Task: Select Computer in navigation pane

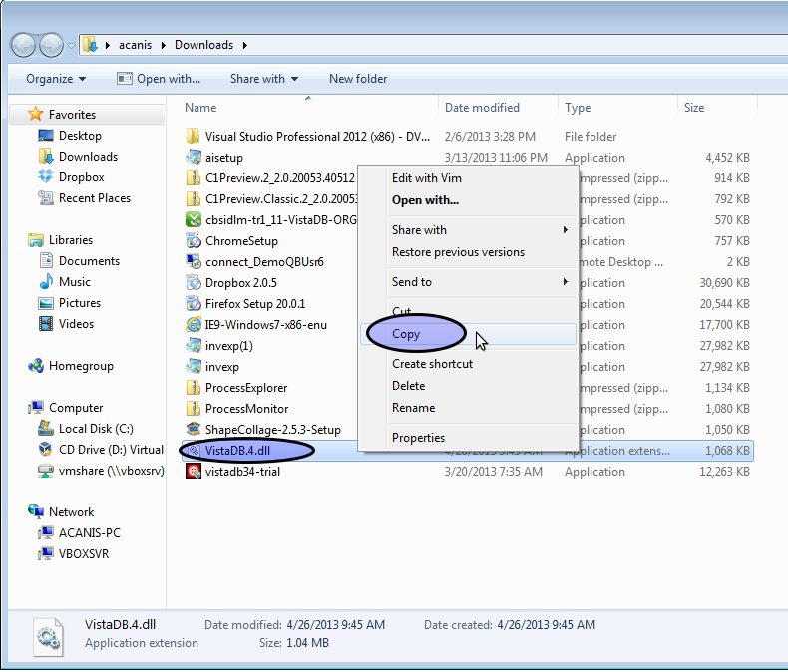Action: point(76,408)
